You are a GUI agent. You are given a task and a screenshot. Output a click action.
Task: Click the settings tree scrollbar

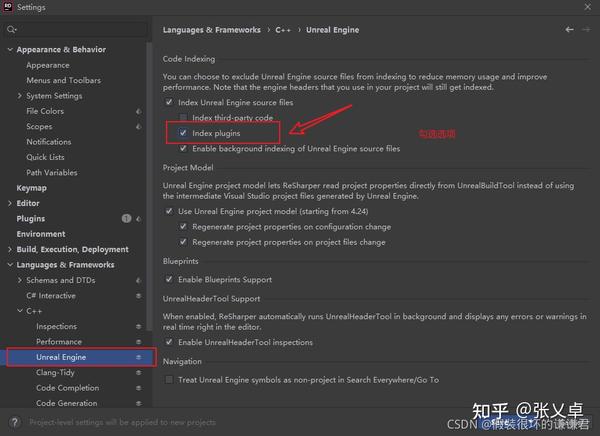click(149, 186)
